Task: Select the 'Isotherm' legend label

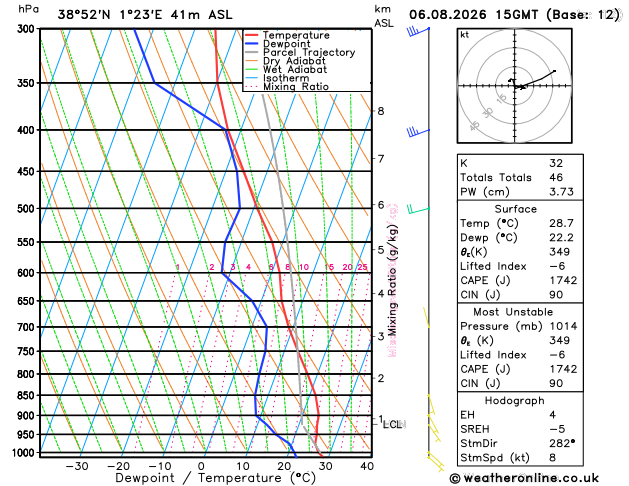Action: (286, 78)
